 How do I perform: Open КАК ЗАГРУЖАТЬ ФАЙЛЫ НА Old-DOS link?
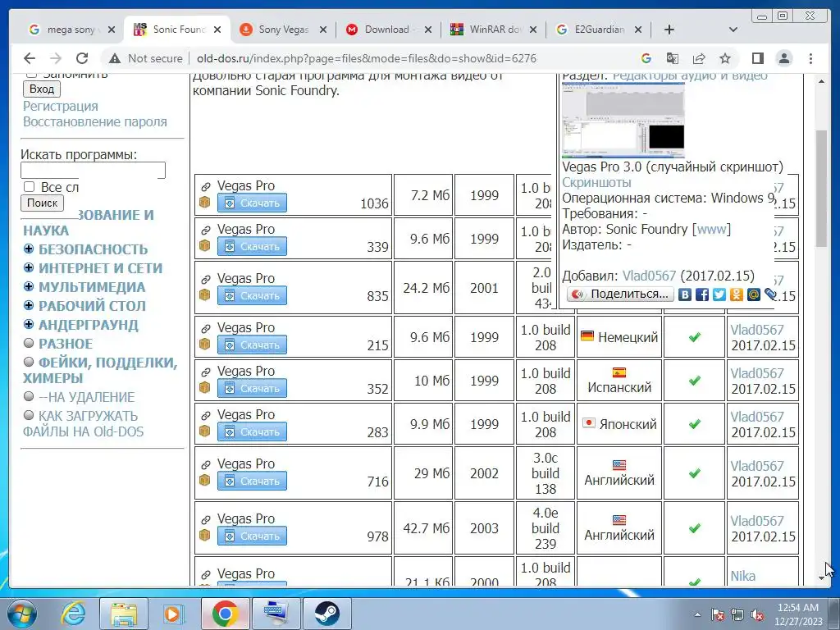[x=83, y=424]
